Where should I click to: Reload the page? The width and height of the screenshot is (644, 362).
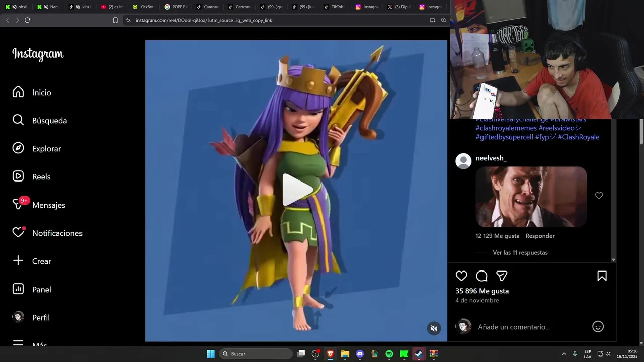(28, 20)
